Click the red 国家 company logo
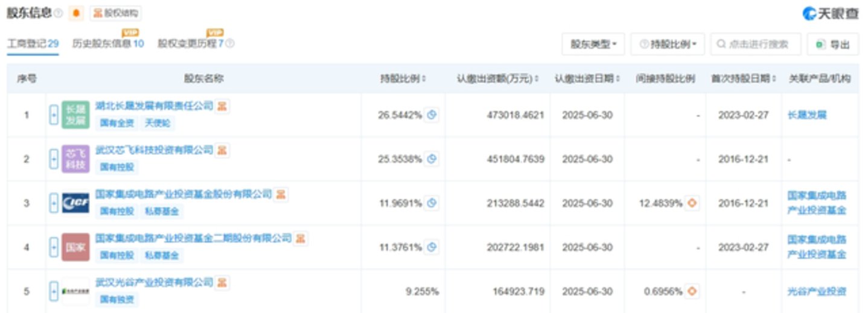 point(75,247)
